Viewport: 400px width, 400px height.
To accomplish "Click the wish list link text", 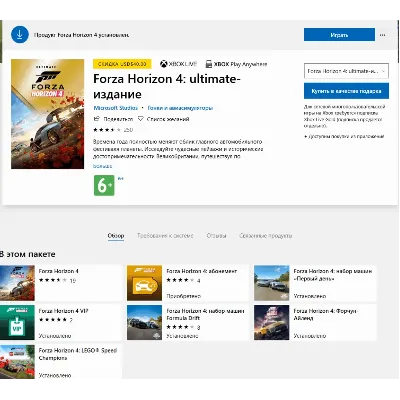I will [168, 119].
